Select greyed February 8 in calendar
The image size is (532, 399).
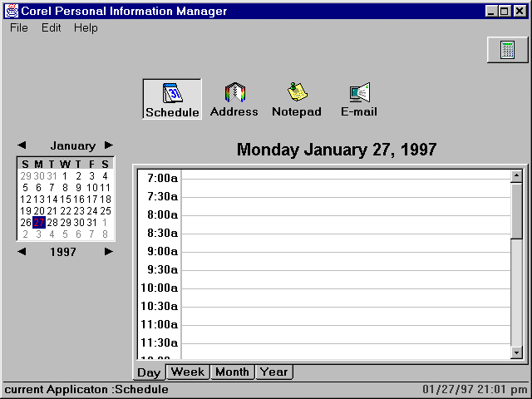pyautogui.click(x=106, y=234)
